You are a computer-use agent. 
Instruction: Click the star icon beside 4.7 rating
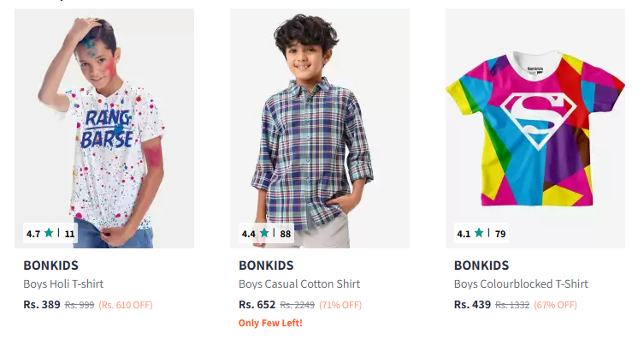[x=49, y=233]
